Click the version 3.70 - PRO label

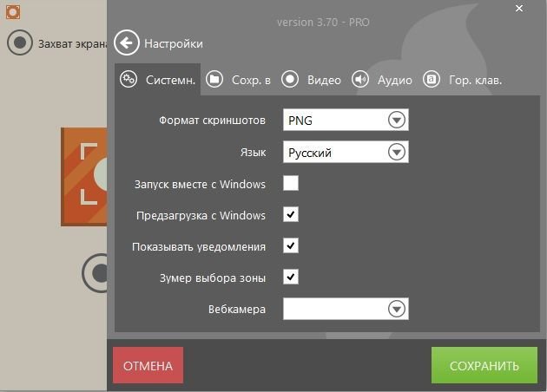(323, 23)
